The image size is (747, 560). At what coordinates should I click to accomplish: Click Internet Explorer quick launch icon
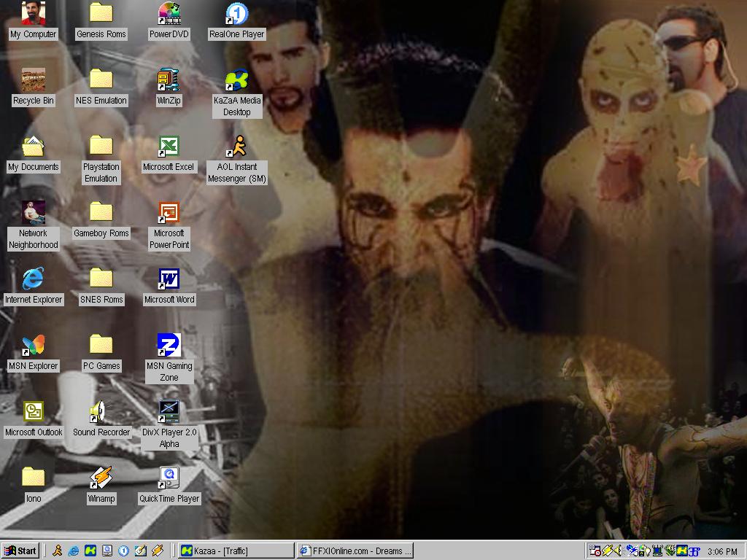coord(74,551)
